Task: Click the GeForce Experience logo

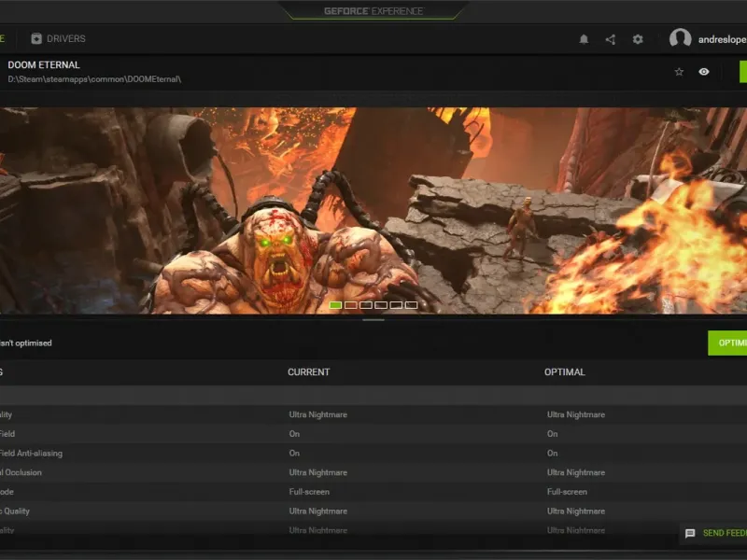Action: (x=373, y=11)
